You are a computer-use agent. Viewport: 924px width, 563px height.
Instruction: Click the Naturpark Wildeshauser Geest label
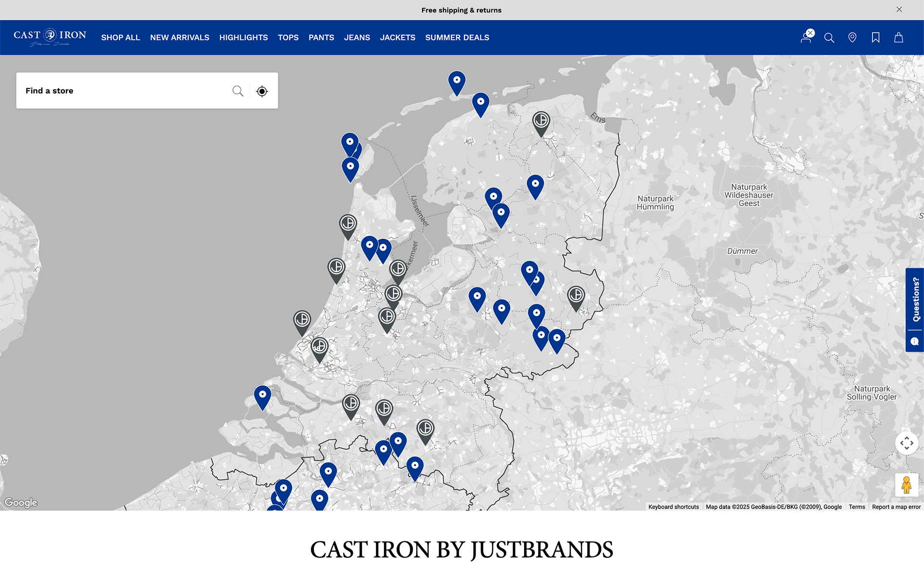(749, 195)
